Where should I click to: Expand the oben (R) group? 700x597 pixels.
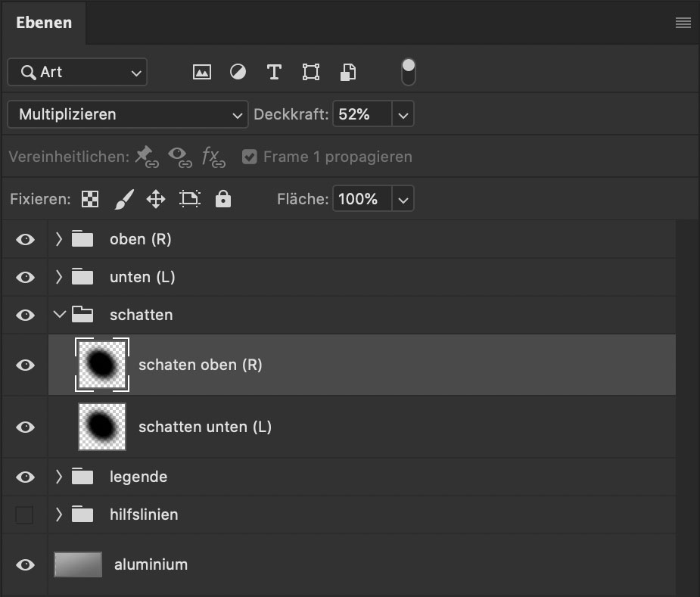59,239
